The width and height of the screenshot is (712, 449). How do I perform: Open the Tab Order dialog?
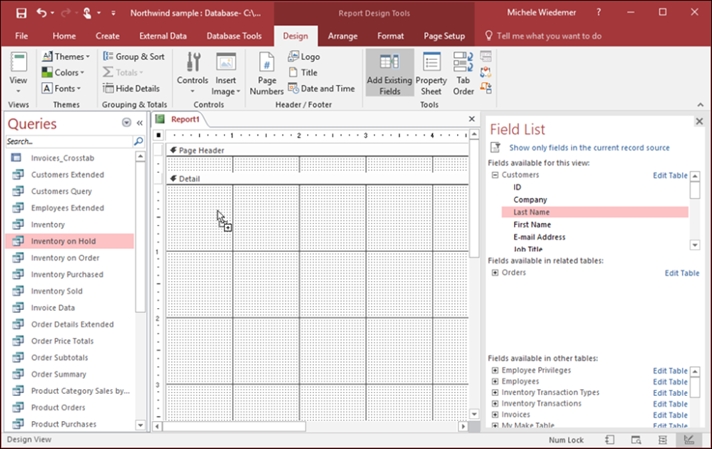pyautogui.click(x=463, y=73)
